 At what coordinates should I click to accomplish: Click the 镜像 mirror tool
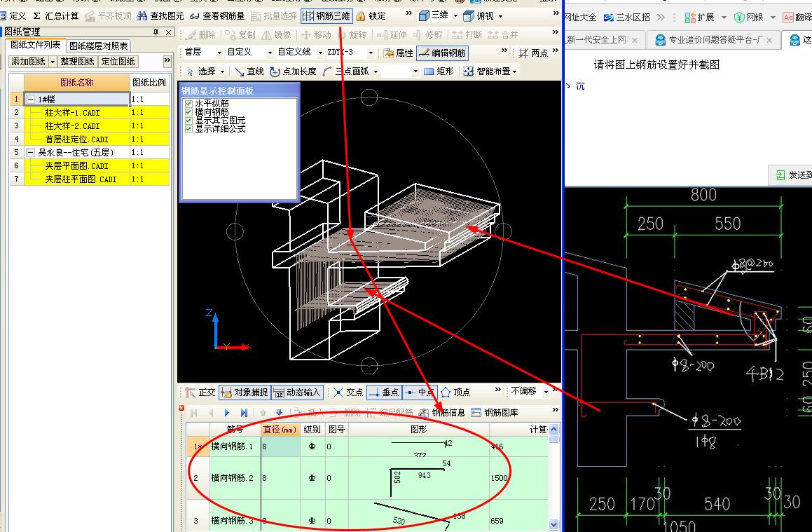click(277, 35)
